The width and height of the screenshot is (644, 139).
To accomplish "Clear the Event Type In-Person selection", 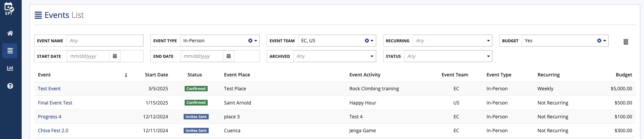I will [250, 41].
